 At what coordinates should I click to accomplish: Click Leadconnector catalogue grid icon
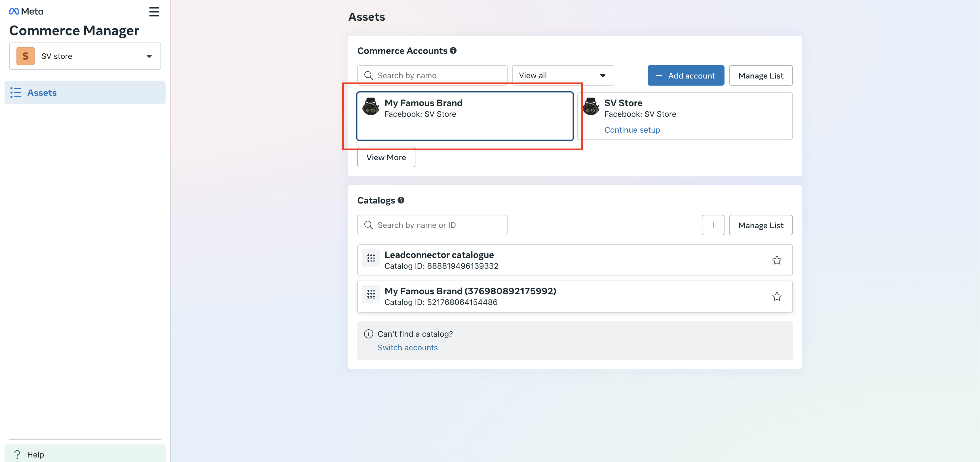click(371, 258)
